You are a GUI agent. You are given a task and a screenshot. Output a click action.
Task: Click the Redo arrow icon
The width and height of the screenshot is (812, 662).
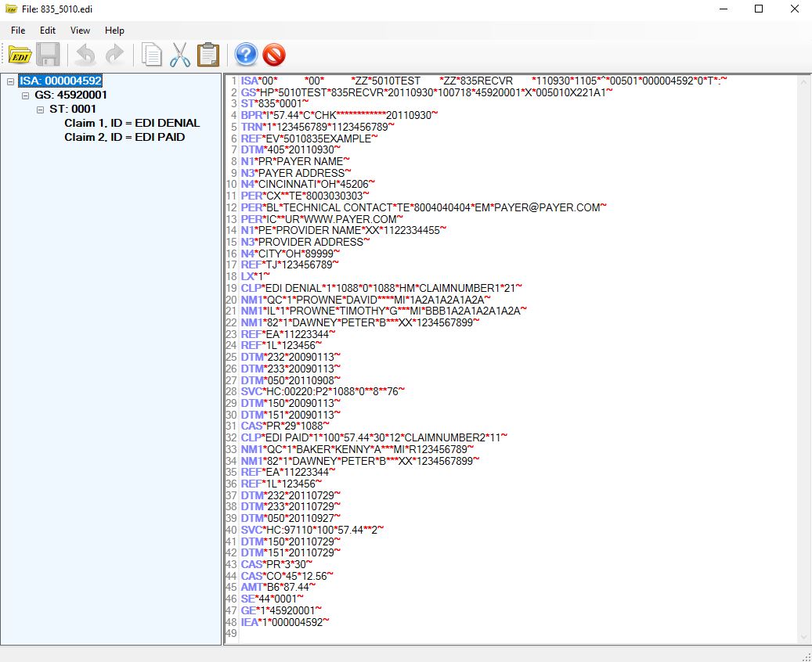[114, 54]
